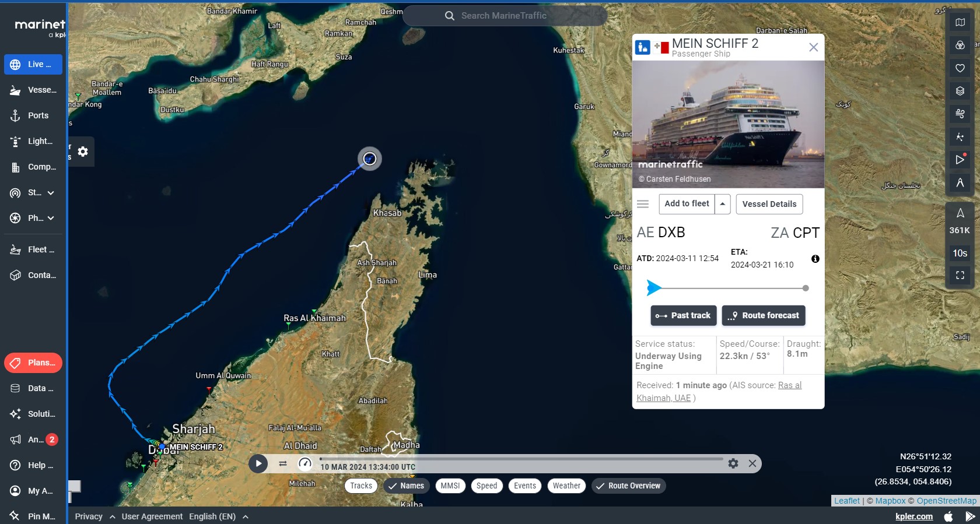Screen dimensions: 980x524
Task: Click the Past track button
Action: coord(684,315)
